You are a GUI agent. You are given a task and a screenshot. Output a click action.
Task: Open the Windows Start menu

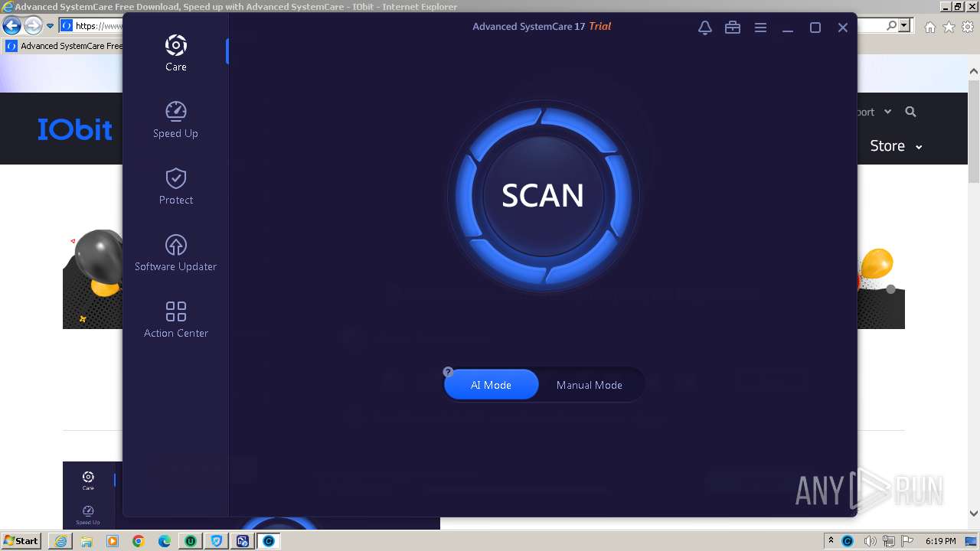pos(21,541)
